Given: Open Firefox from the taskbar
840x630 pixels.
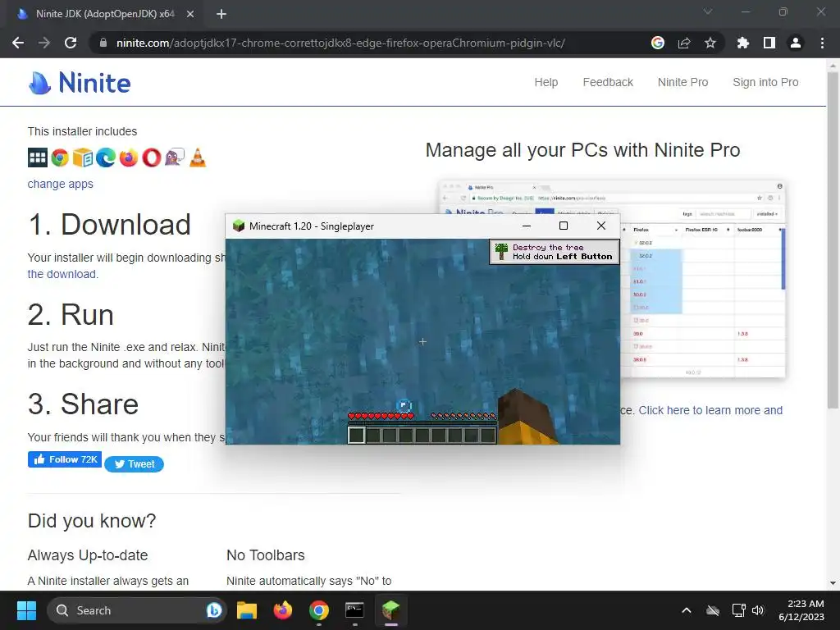Looking at the screenshot, I should [x=283, y=610].
